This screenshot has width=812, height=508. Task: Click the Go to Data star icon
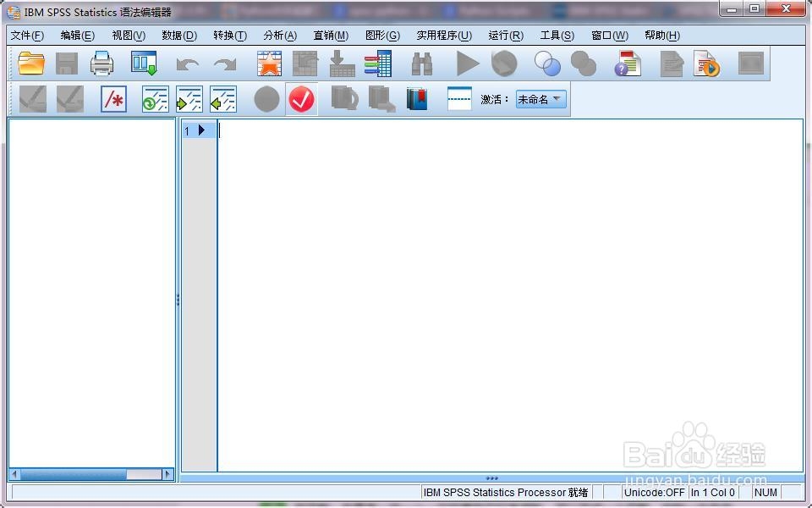(269, 63)
